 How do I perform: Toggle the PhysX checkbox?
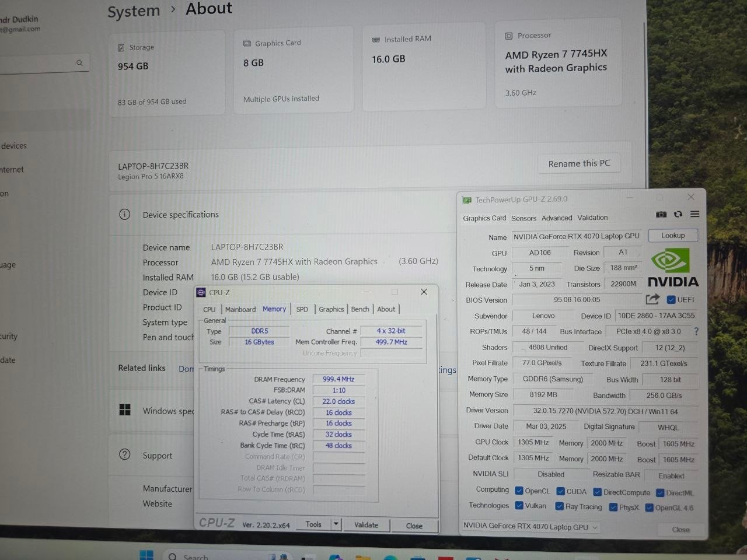pos(613,507)
